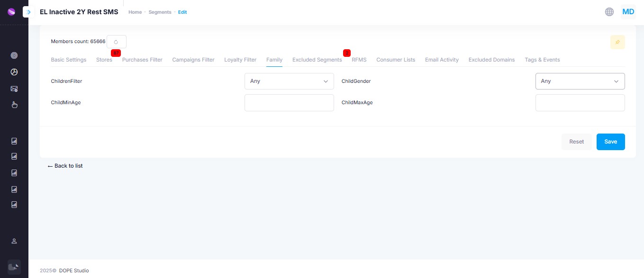Open the Email Activity tab

pos(442,60)
